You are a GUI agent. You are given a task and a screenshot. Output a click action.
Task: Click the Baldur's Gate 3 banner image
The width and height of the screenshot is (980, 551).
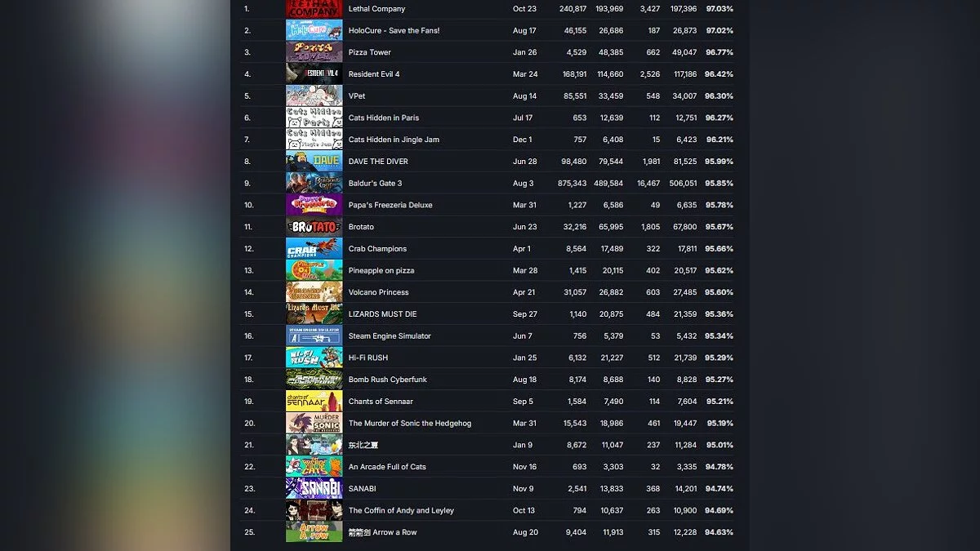pyautogui.click(x=314, y=183)
